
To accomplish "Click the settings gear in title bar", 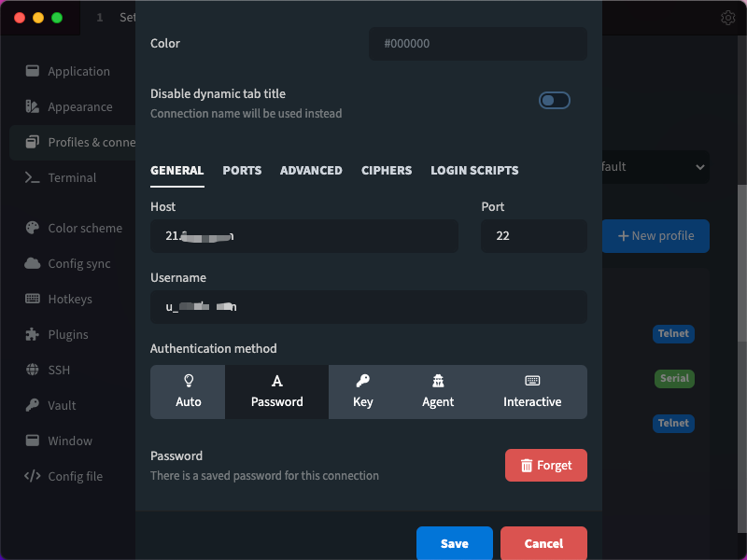I will pos(728,18).
